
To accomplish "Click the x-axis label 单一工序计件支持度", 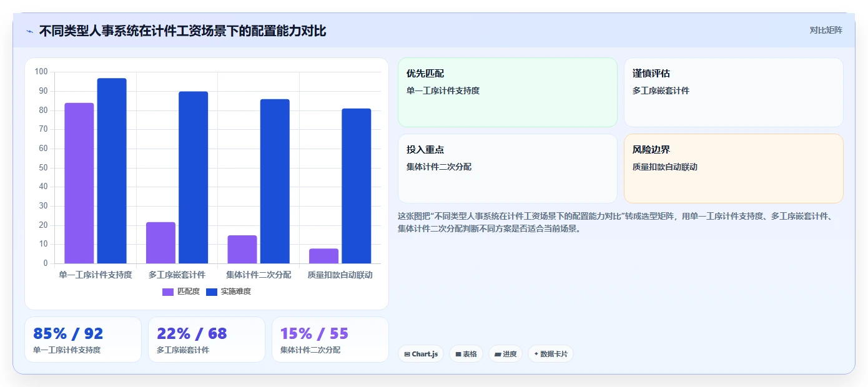I will 96,275.
